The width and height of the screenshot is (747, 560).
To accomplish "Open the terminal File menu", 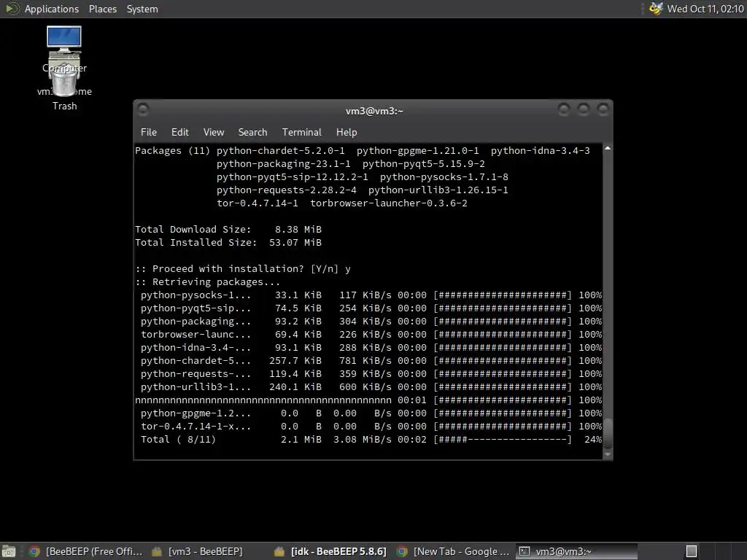I will coord(149,133).
